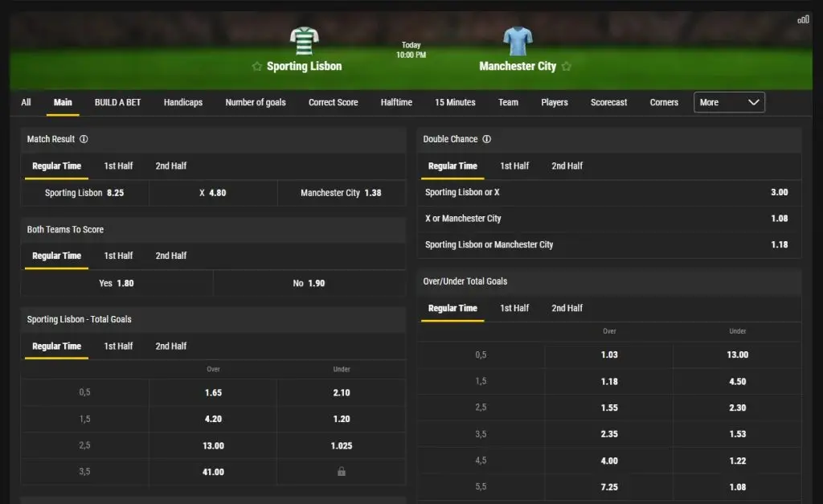Select Sporting Lisbon Over 0,5 at 1.65
This screenshot has width=823, height=504.
pos(213,393)
